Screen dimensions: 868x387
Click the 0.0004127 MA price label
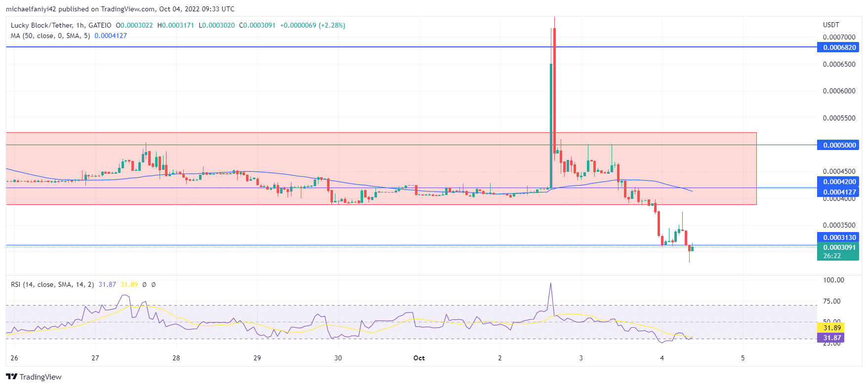tap(838, 192)
